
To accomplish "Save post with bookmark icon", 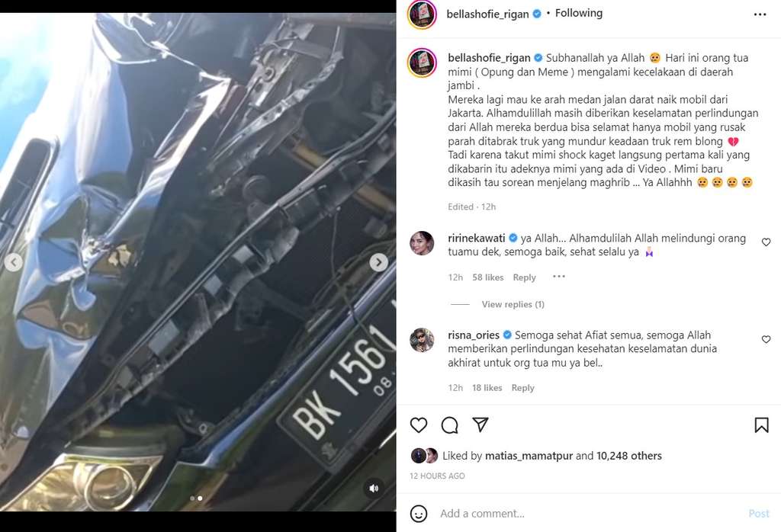I will pyautogui.click(x=761, y=425).
